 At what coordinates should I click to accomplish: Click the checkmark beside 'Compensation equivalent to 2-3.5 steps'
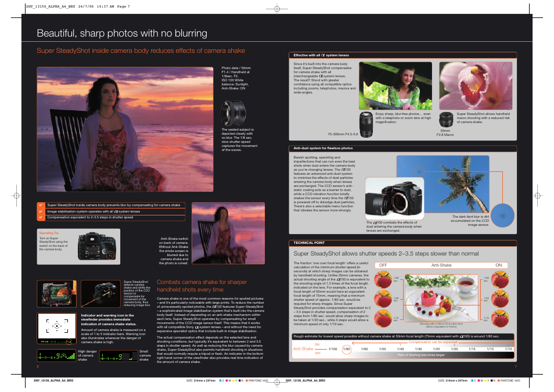pyautogui.click(x=41, y=217)
